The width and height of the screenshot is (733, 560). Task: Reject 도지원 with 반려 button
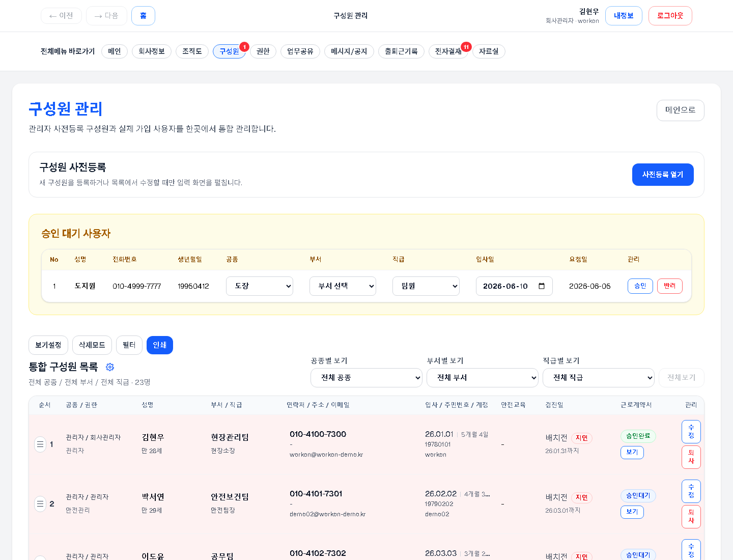coord(669,286)
